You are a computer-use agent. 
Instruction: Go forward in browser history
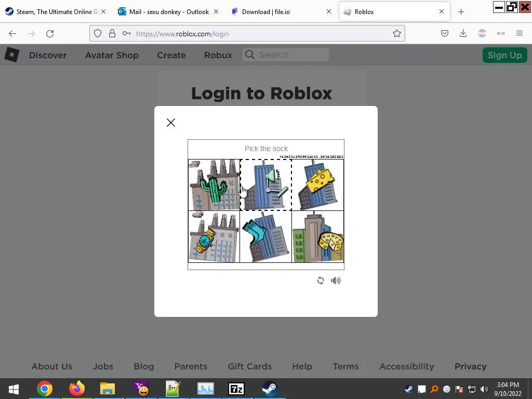point(31,34)
